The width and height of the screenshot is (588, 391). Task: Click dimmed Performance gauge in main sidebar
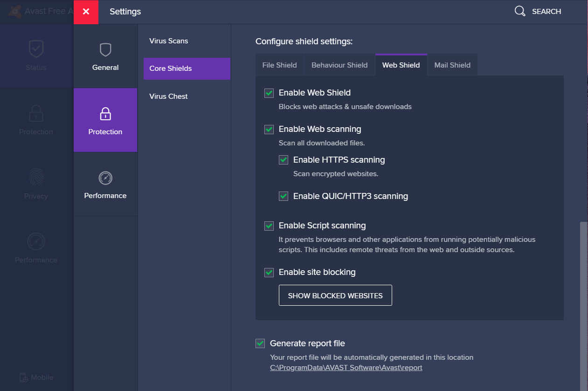point(36,241)
